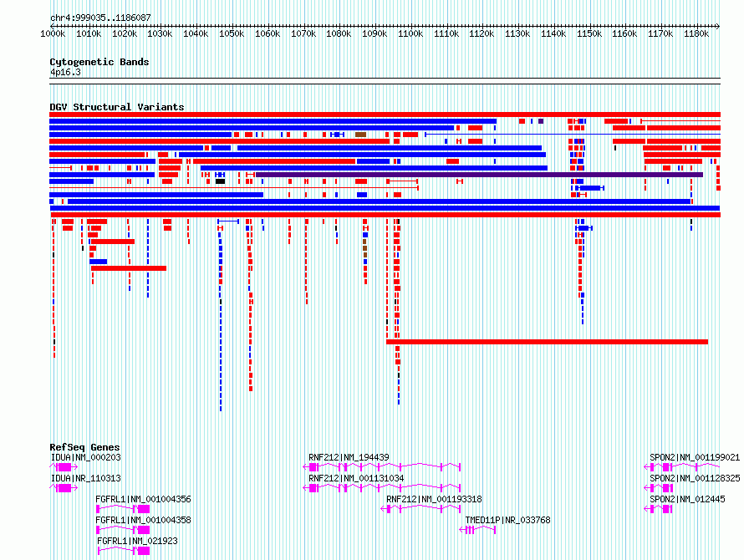
Task: Click the magenta gene model under TMED11P|NR_033768
Action: (x=478, y=530)
